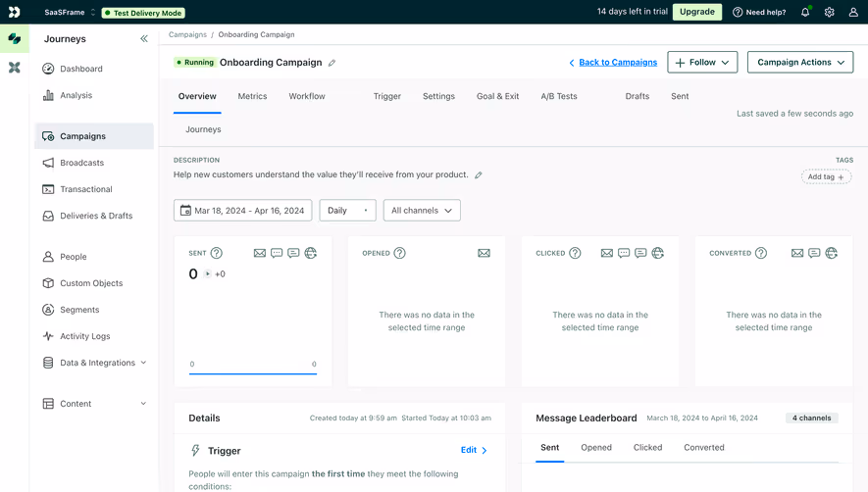Select email icon on CLICKED card
Viewport: 868px width, 492px height.
click(607, 253)
